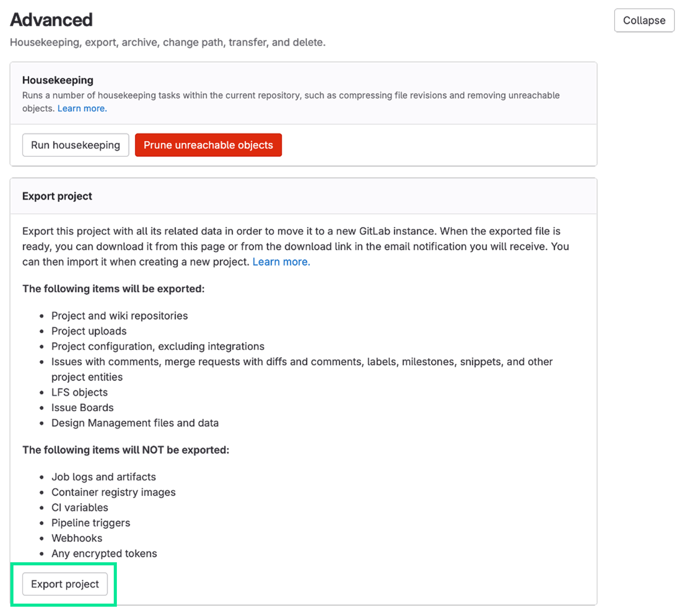Click the Export project button
695x616 pixels.
(x=65, y=584)
